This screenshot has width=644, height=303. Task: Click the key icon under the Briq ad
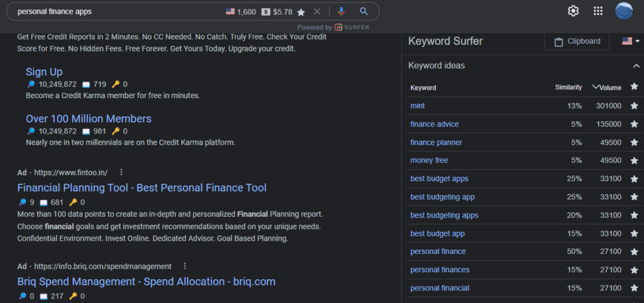click(x=73, y=296)
